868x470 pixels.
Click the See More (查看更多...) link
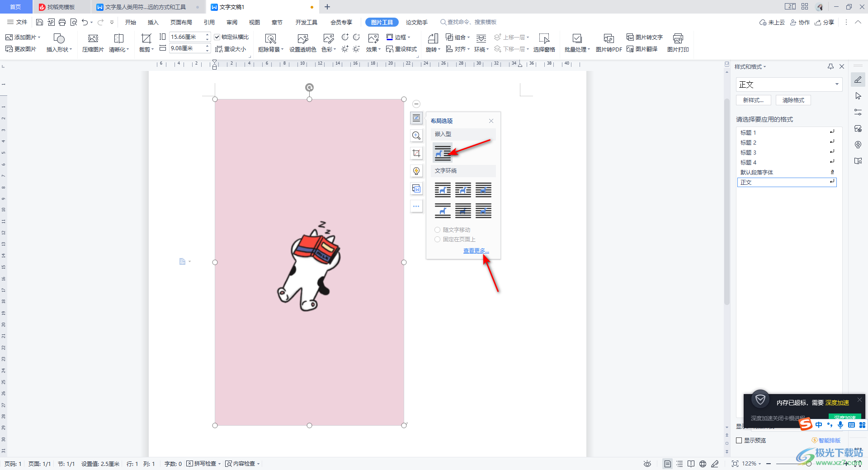coord(476,251)
